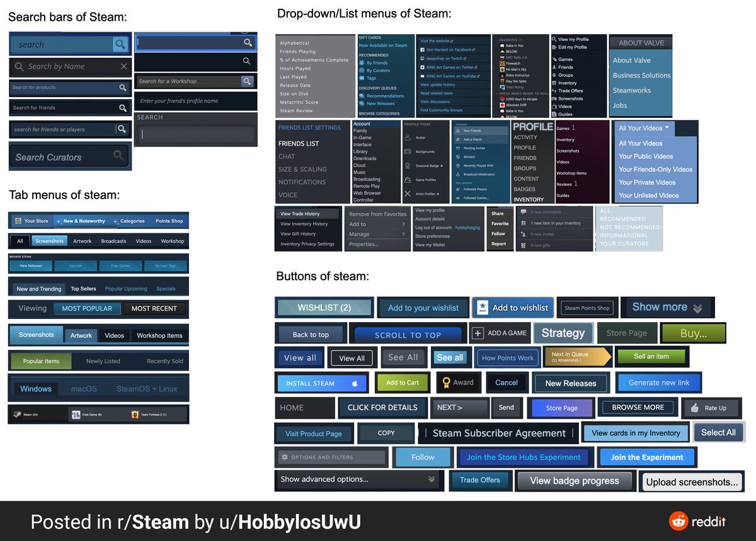Select the "Newly Listed" tab

[x=103, y=361]
